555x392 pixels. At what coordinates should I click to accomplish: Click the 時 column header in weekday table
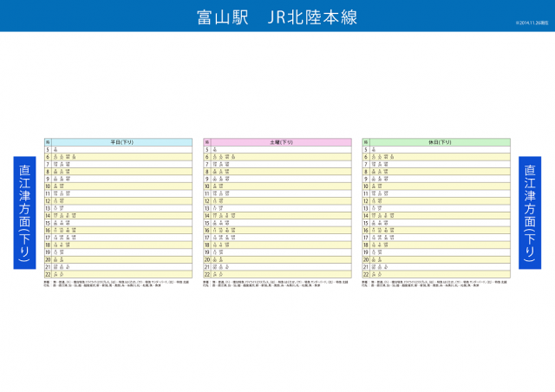(x=49, y=142)
